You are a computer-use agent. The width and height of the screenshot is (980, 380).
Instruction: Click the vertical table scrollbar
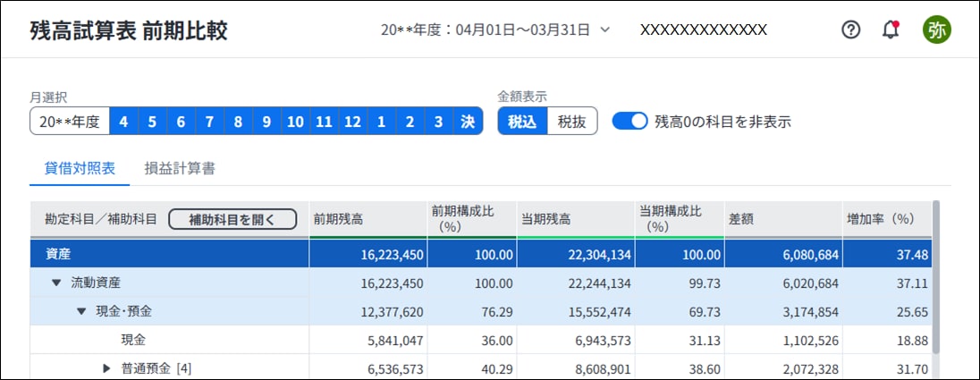pyautogui.click(x=936, y=277)
